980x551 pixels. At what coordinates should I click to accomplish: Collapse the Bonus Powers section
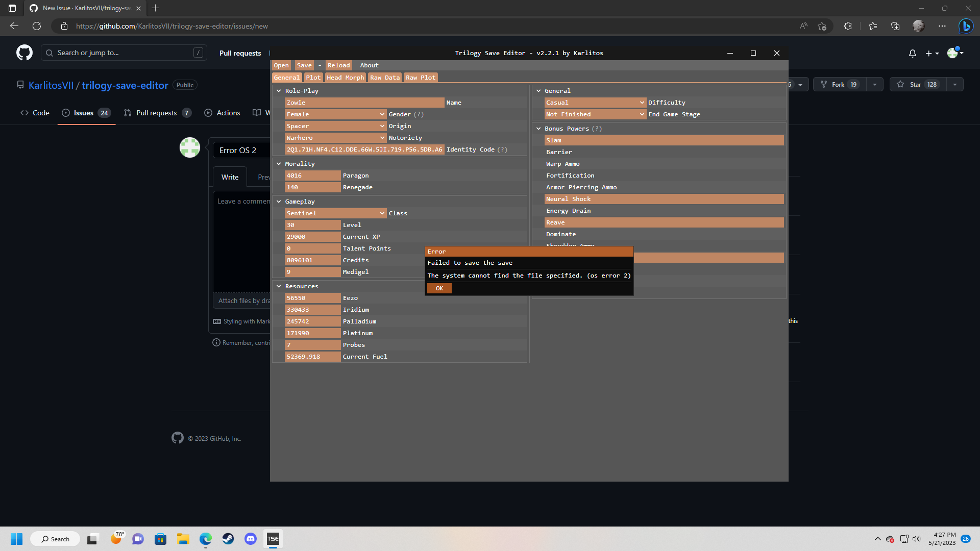(x=539, y=128)
